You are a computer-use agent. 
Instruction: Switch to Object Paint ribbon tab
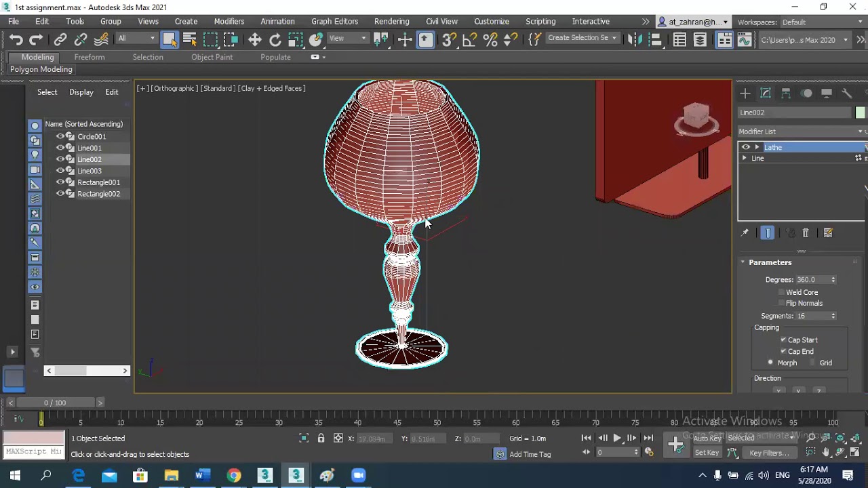(x=212, y=57)
